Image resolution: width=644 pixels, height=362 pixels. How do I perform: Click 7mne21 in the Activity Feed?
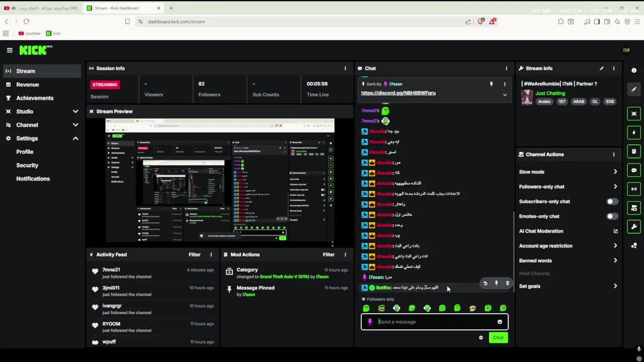(x=111, y=270)
